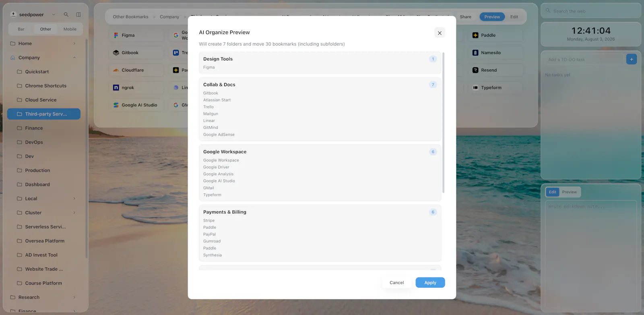The height and width of the screenshot is (315, 644).
Task: Click the Linear bookmark icon
Action: [176, 87]
